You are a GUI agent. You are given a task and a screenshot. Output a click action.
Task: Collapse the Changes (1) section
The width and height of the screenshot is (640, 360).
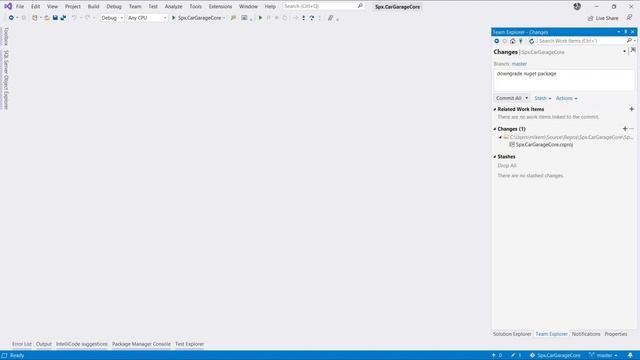[x=495, y=129]
